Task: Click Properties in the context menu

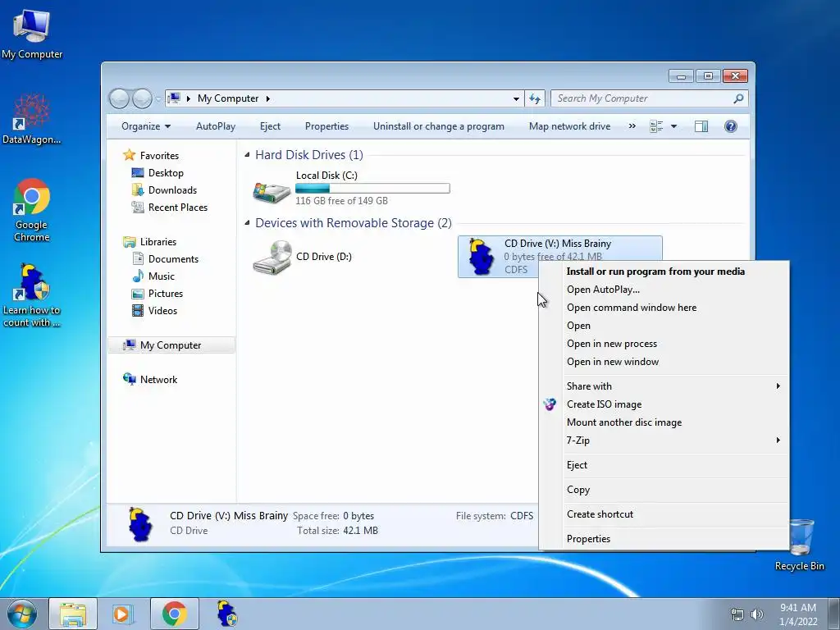Action: (588, 539)
